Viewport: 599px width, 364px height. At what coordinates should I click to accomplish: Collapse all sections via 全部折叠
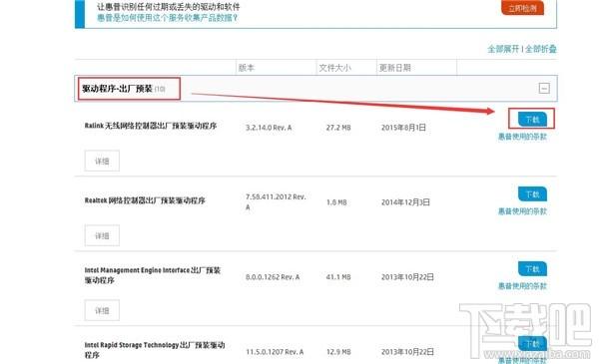540,49
